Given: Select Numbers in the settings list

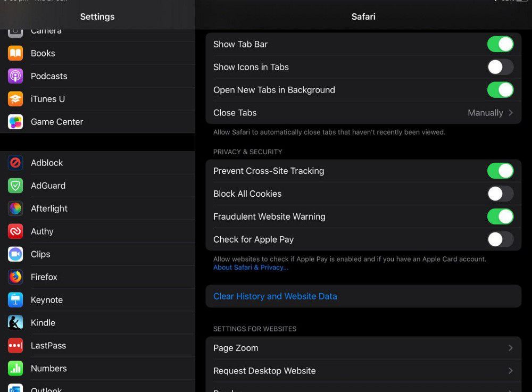Looking at the screenshot, I should click(49, 369).
